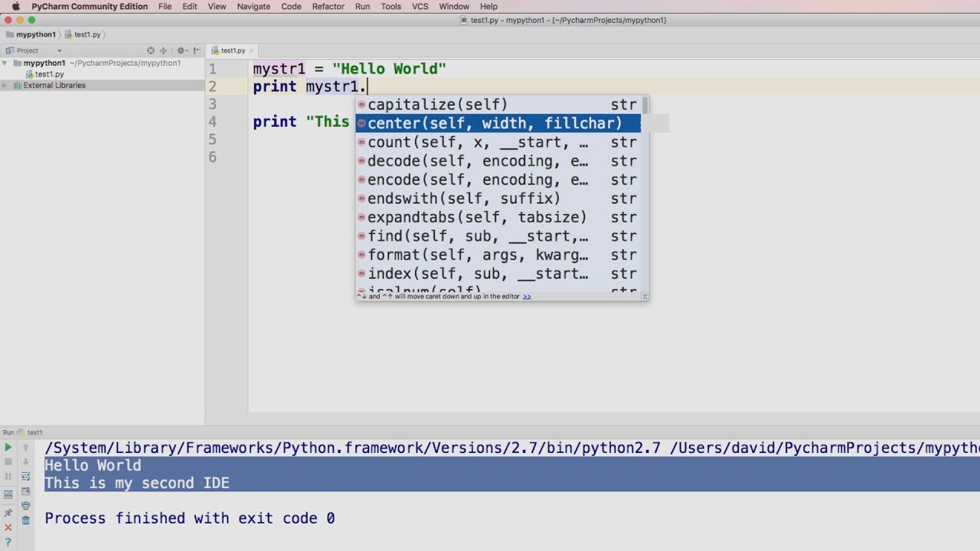The image size is (980, 551).
Task: Choose capitalize(self) from completion list
Action: point(498,105)
